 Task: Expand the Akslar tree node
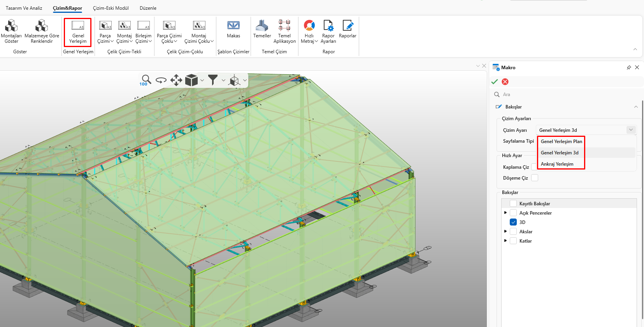[x=505, y=232]
